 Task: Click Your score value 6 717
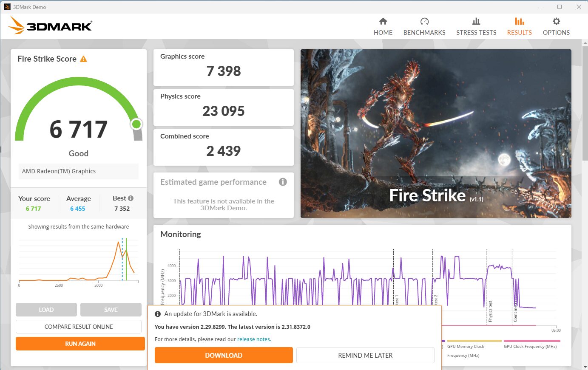(x=33, y=209)
